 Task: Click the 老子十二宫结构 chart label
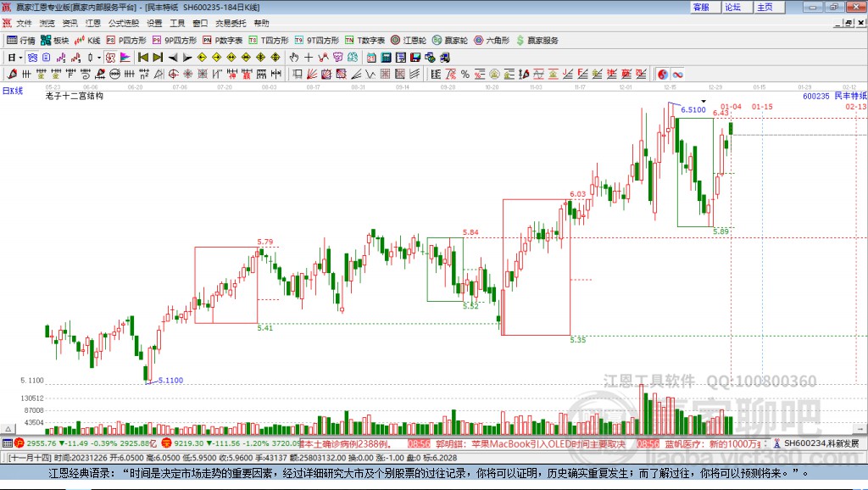click(75, 96)
